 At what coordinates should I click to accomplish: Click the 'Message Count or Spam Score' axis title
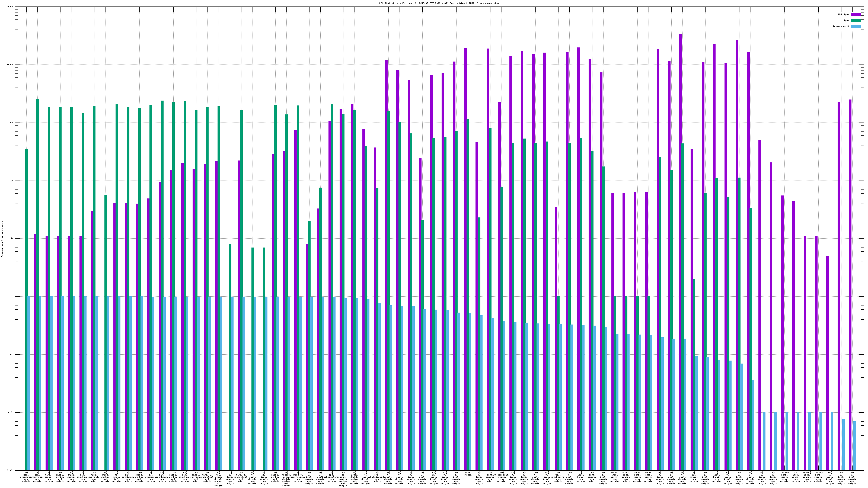[2, 239]
